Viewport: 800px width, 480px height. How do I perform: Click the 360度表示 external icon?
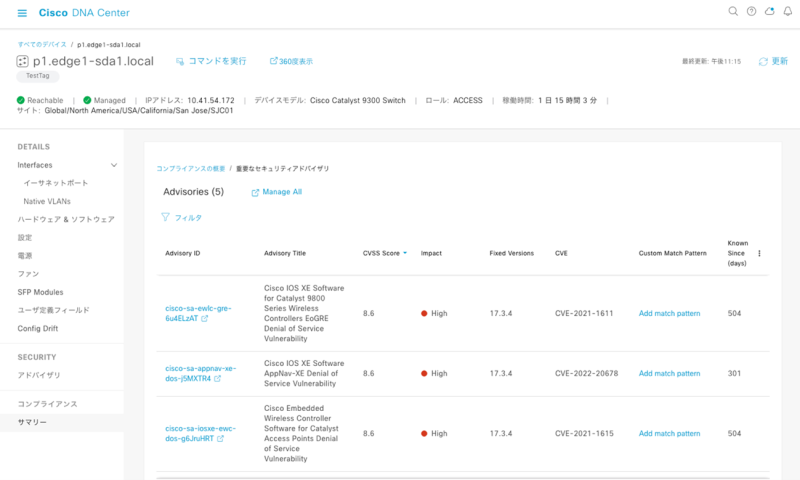tap(273, 61)
